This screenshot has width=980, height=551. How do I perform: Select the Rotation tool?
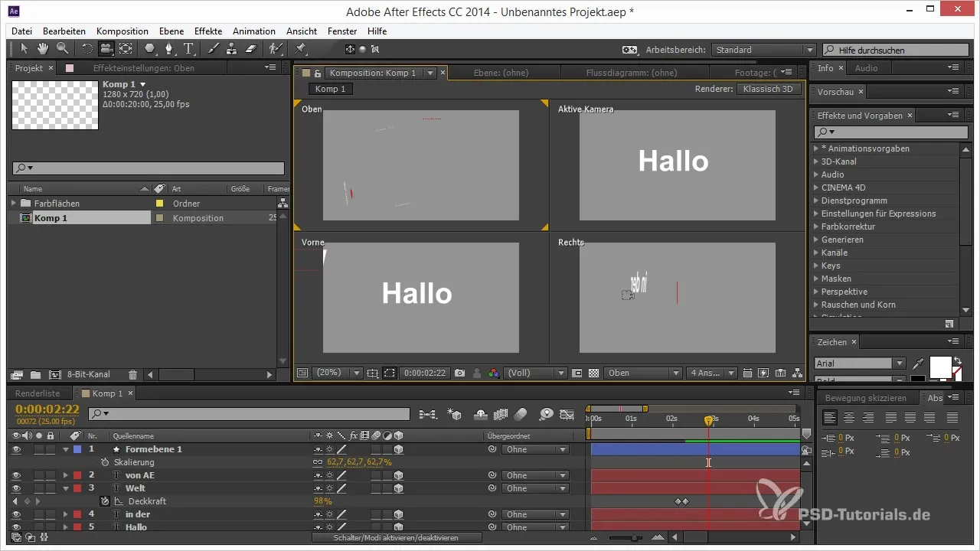pyautogui.click(x=87, y=49)
